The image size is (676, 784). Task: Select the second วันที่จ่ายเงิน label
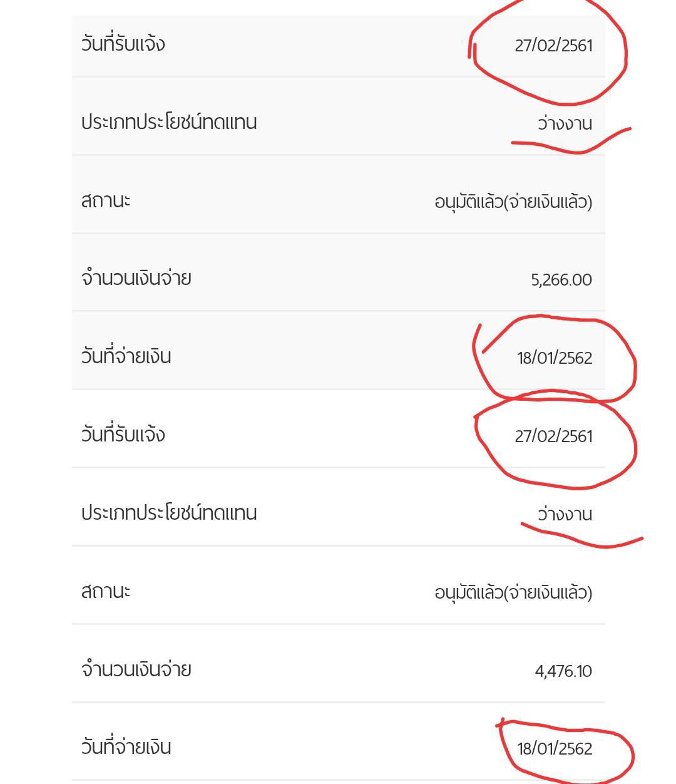(126, 747)
